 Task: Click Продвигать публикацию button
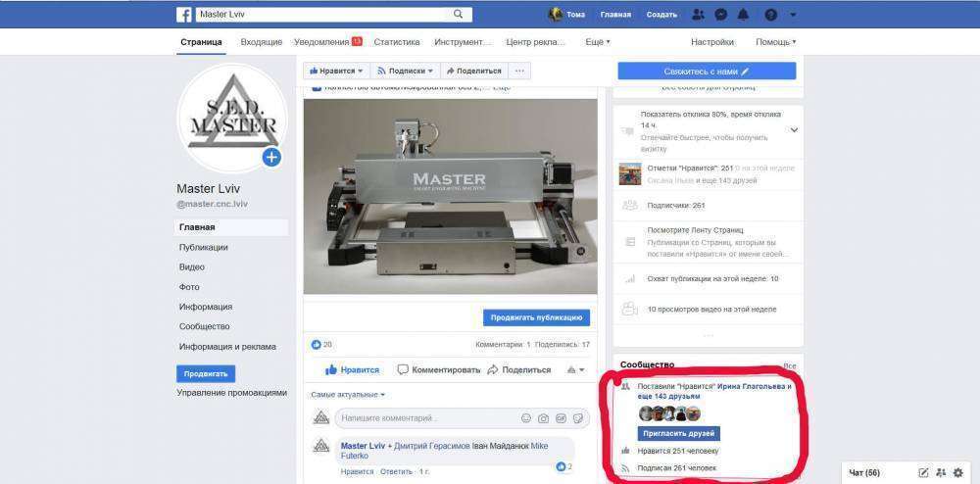pyautogui.click(x=536, y=317)
